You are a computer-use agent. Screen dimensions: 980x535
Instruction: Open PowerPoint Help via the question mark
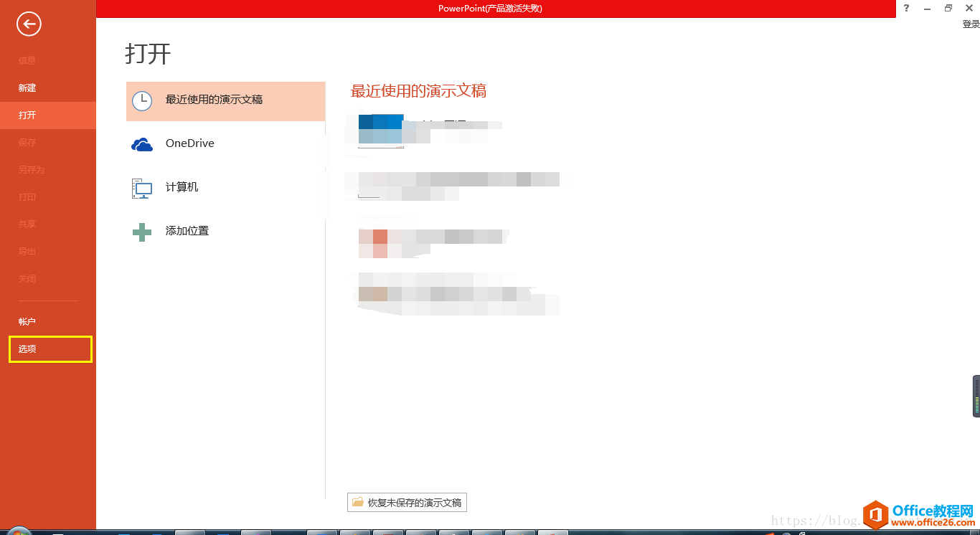pyautogui.click(x=905, y=9)
